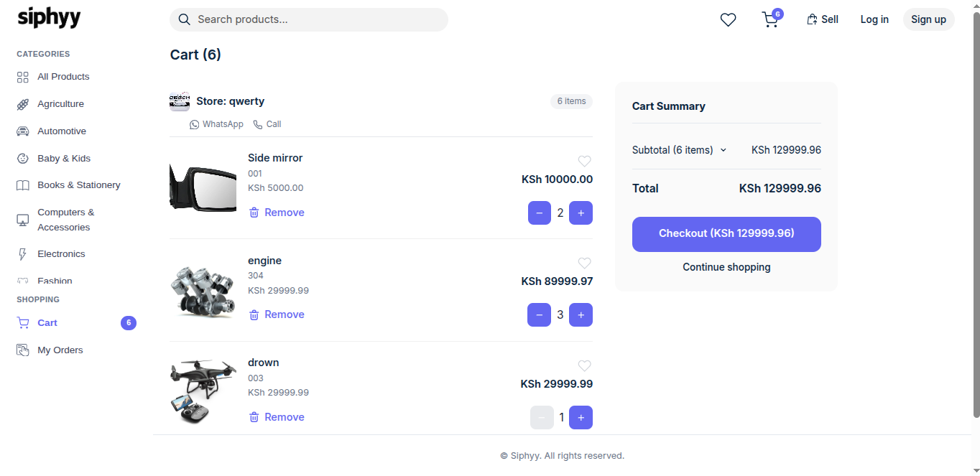Click the qwerty store avatar

tap(180, 101)
